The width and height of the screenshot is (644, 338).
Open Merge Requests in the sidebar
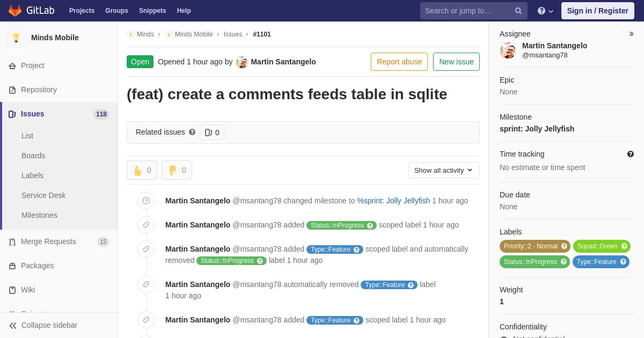point(48,241)
